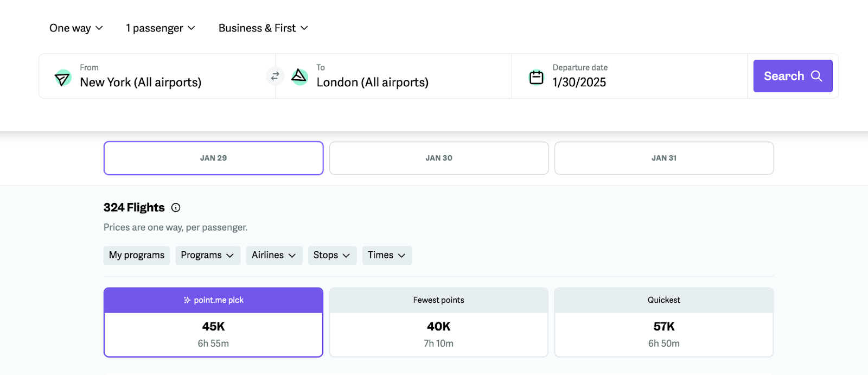868x375 pixels.
Task: Open the 1 passenger dropdown
Action: point(161,28)
